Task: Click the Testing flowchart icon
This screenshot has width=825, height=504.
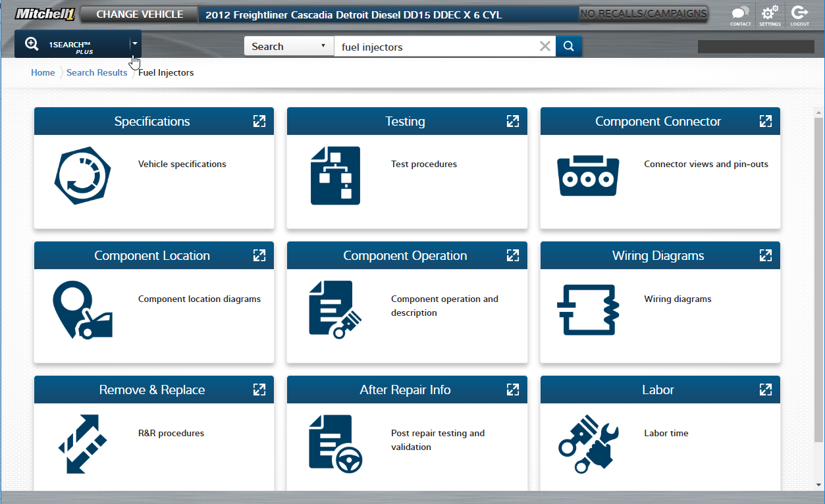Action: click(335, 176)
